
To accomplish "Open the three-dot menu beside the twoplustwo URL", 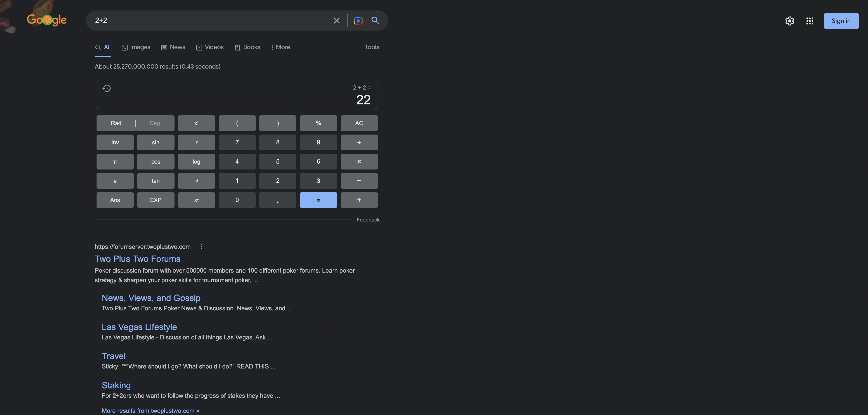I will click(x=202, y=247).
